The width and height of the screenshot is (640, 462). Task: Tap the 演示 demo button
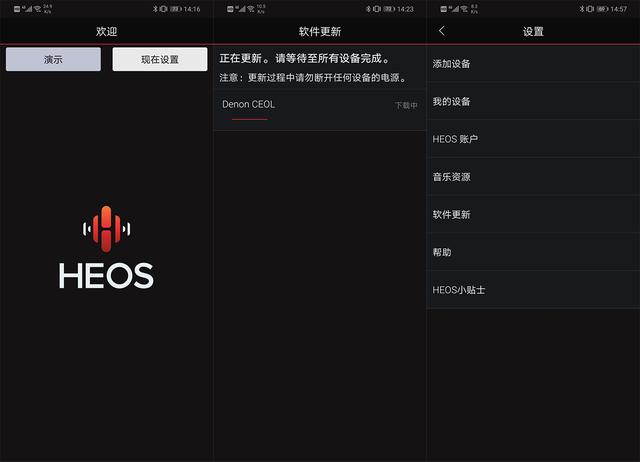point(53,59)
